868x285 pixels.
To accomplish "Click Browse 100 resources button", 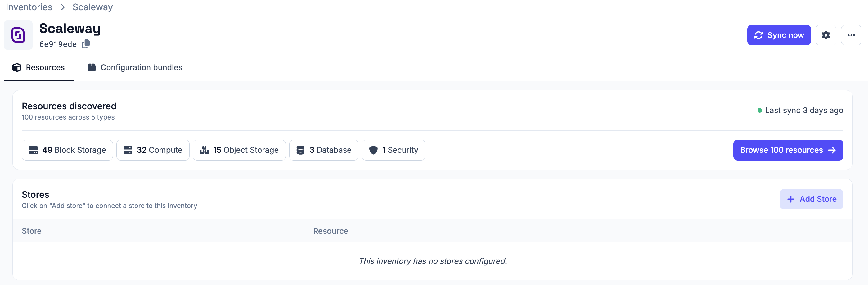I will (788, 150).
